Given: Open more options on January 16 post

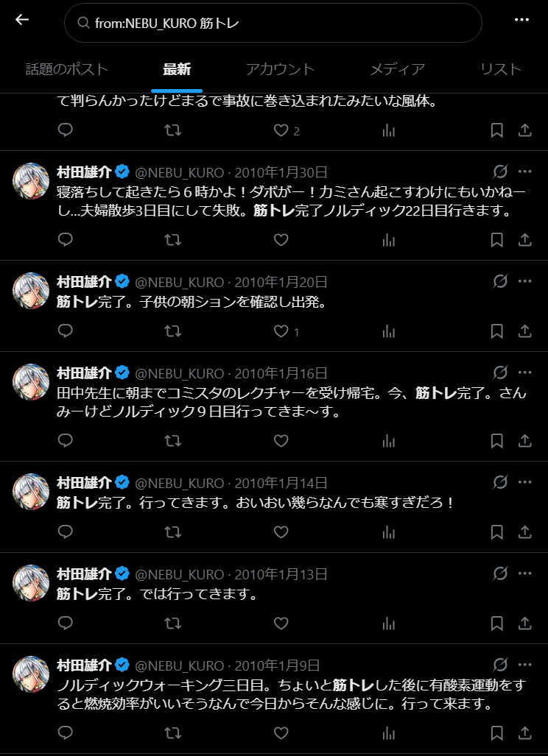Looking at the screenshot, I should click(525, 372).
